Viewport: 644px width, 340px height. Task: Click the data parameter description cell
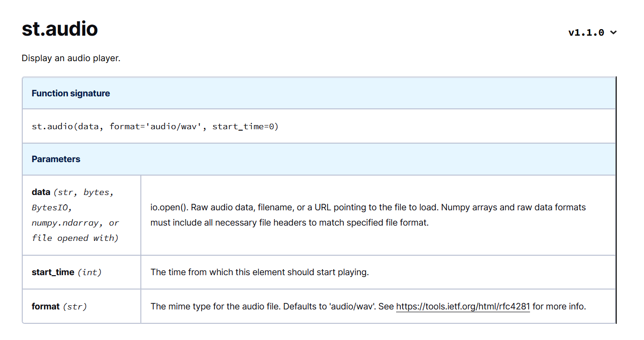tap(368, 214)
